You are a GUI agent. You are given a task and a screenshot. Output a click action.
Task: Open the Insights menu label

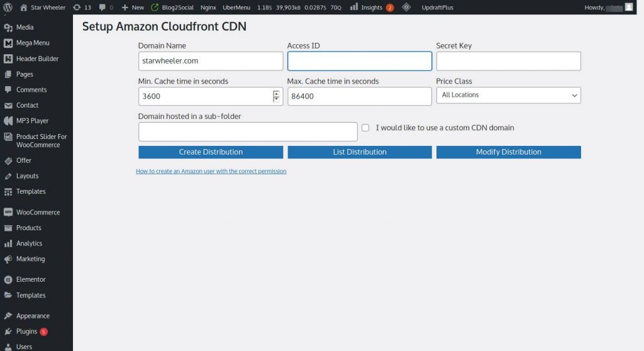tap(372, 8)
